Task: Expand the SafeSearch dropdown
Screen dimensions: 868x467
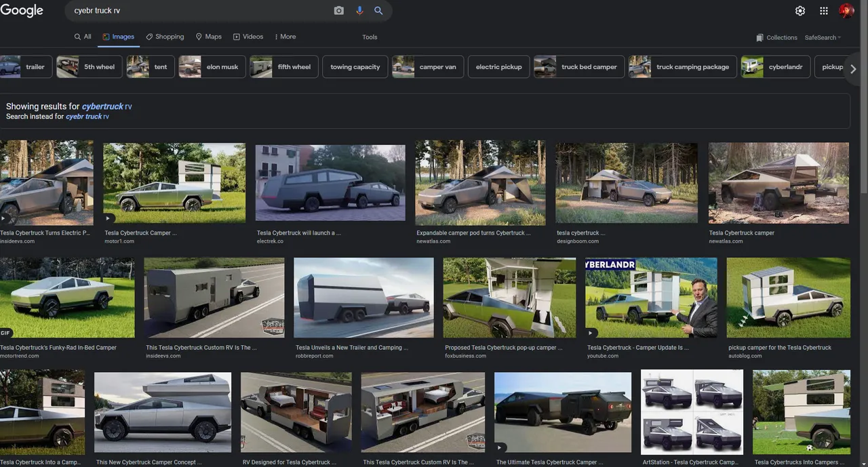Action: (x=823, y=37)
